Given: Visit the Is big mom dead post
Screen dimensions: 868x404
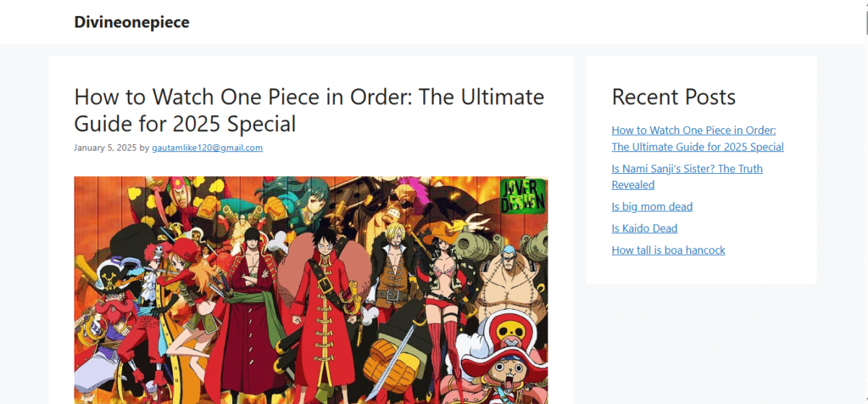Looking at the screenshot, I should coord(652,206).
